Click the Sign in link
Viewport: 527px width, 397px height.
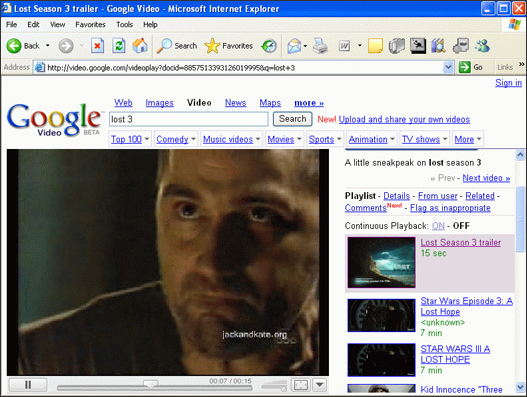coord(509,83)
